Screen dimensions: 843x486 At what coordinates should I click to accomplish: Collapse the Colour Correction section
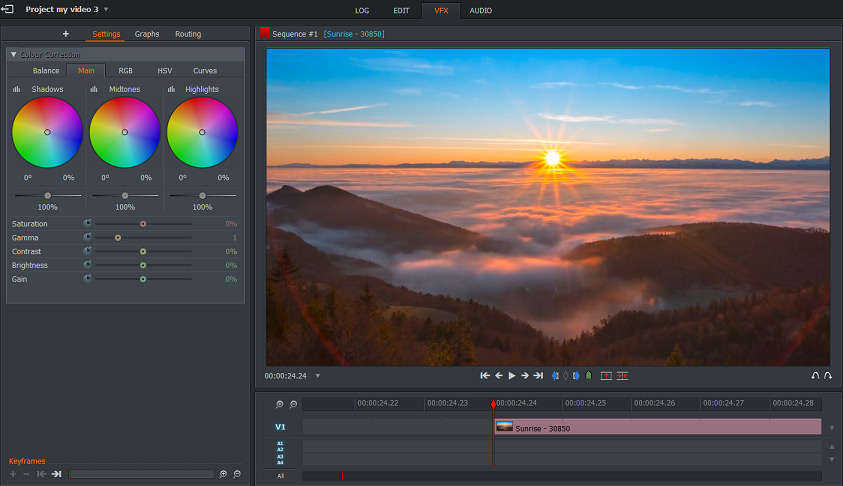pos(13,54)
